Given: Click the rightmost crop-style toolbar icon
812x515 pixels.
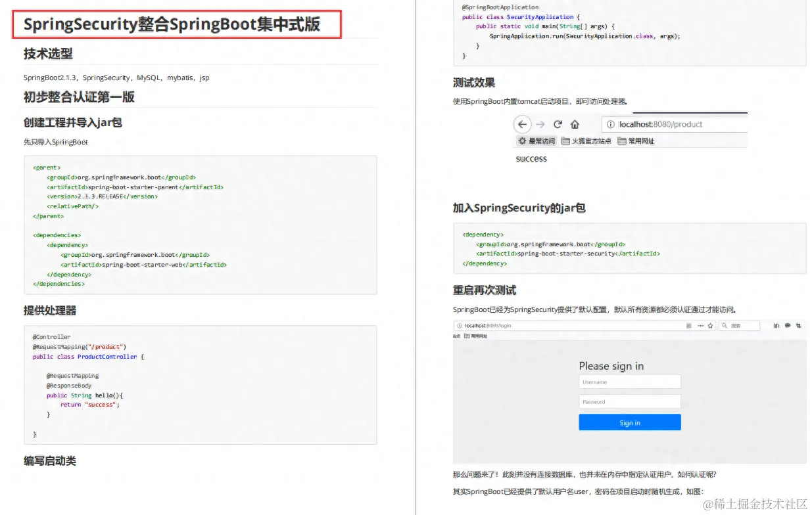Looking at the screenshot, I should pos(798,326).
